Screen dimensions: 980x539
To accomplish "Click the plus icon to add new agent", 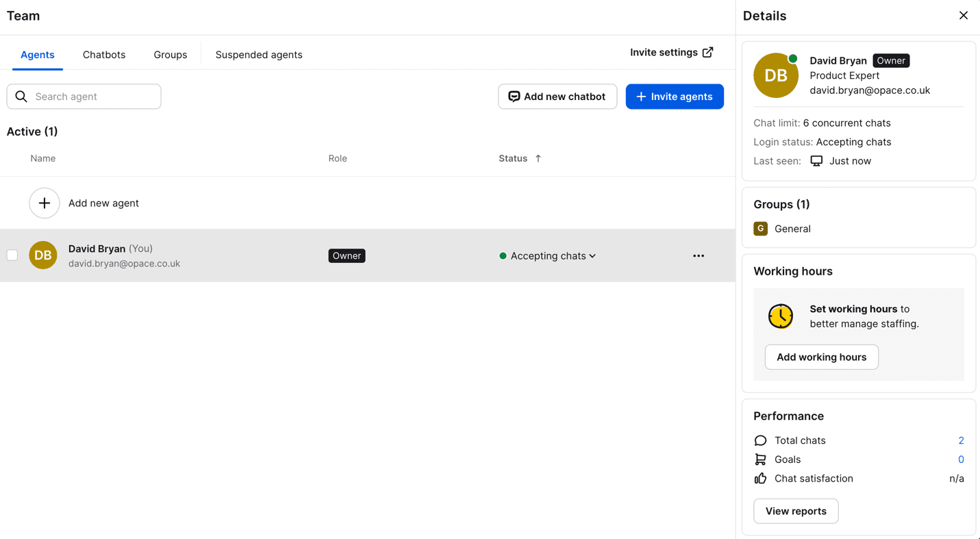I will tap(45, 203).
